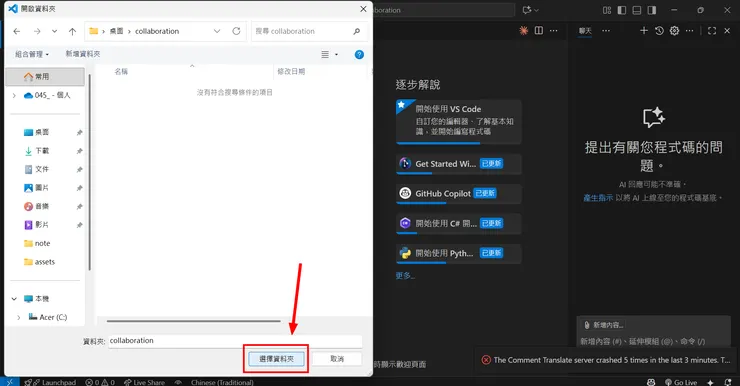The image size is (740, 386).
Task: Go forward in folder dialog navigation
Action: coord(37,31)
